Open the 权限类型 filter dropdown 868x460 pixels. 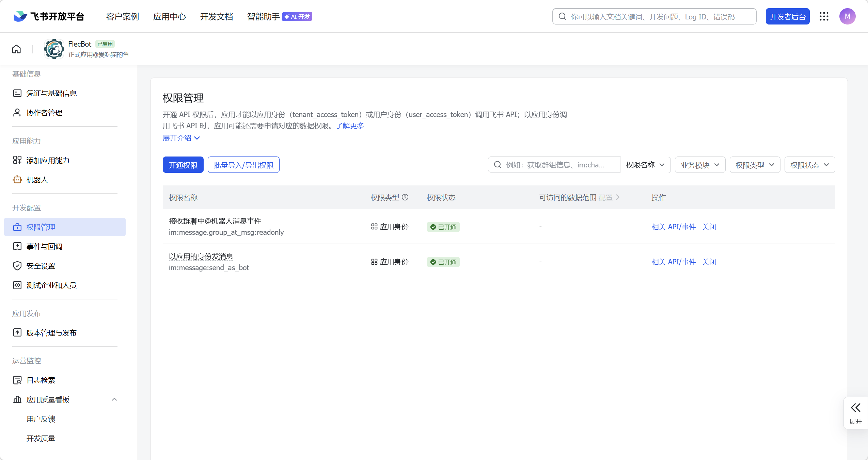coord(755,165)
